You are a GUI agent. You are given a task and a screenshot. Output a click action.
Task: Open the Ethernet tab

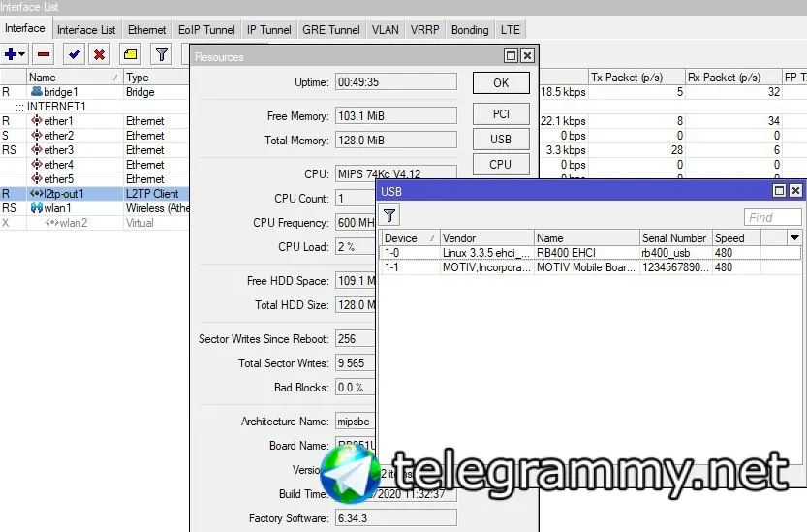pos(146,30)
